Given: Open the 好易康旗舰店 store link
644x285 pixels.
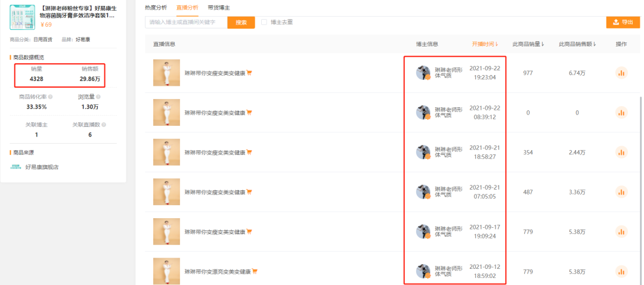Looking at the screenshot, I should [x=42, y=167].
